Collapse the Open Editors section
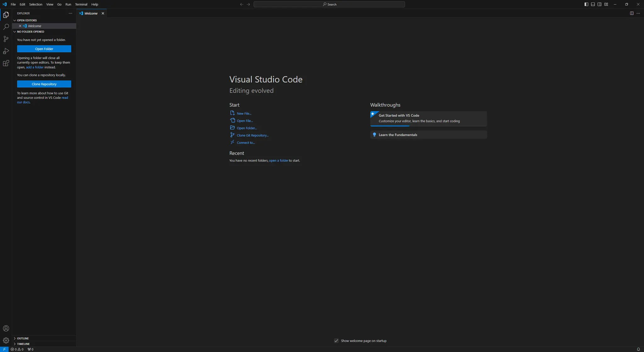This screenshot has height=352, width=644. 27,20
